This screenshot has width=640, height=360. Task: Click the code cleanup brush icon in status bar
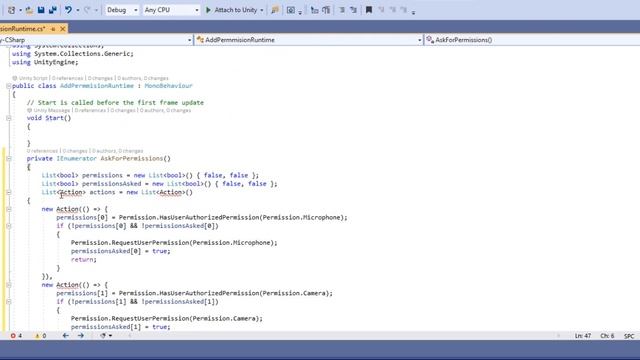(103, 336)
